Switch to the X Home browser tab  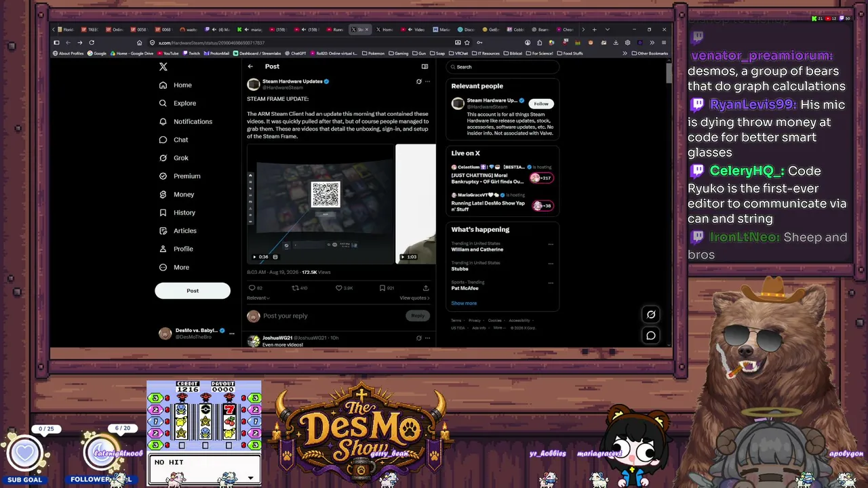[x=384, y=29]
